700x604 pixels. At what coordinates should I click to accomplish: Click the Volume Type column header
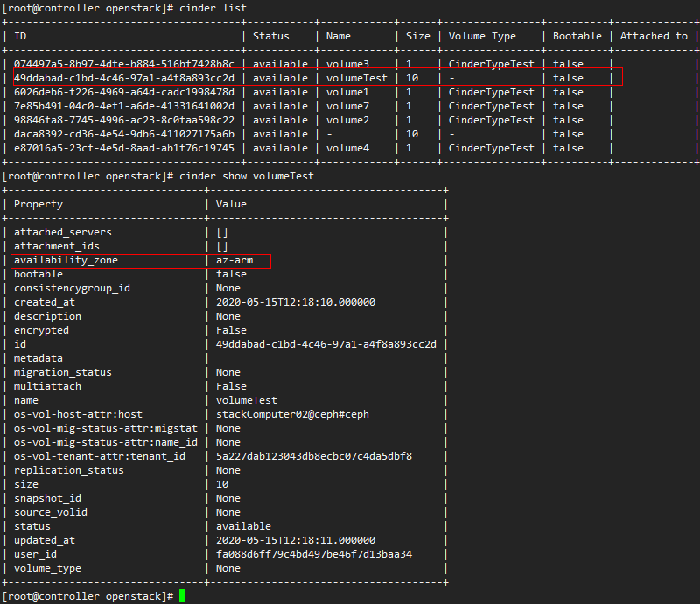[x=482, y=36]
